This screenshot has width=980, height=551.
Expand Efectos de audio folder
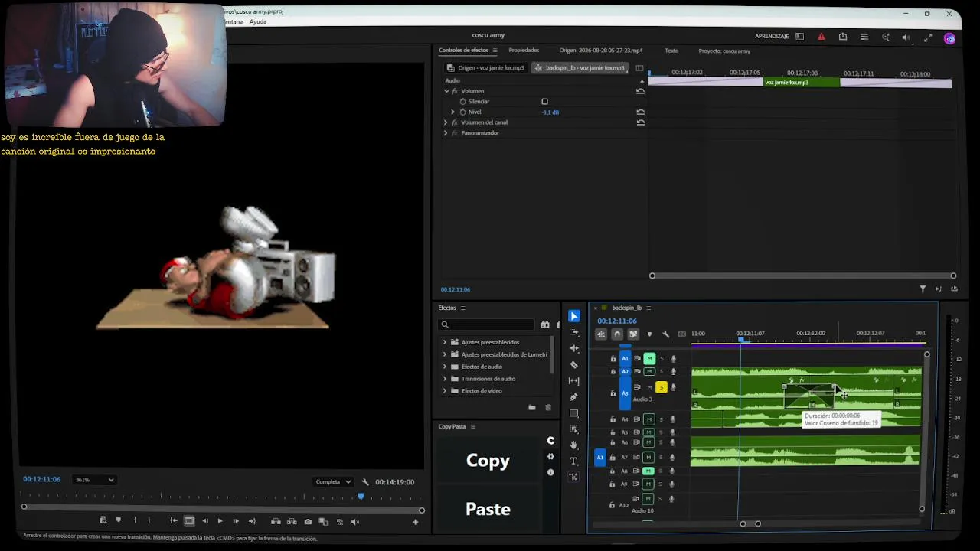(x=445, y=367)
